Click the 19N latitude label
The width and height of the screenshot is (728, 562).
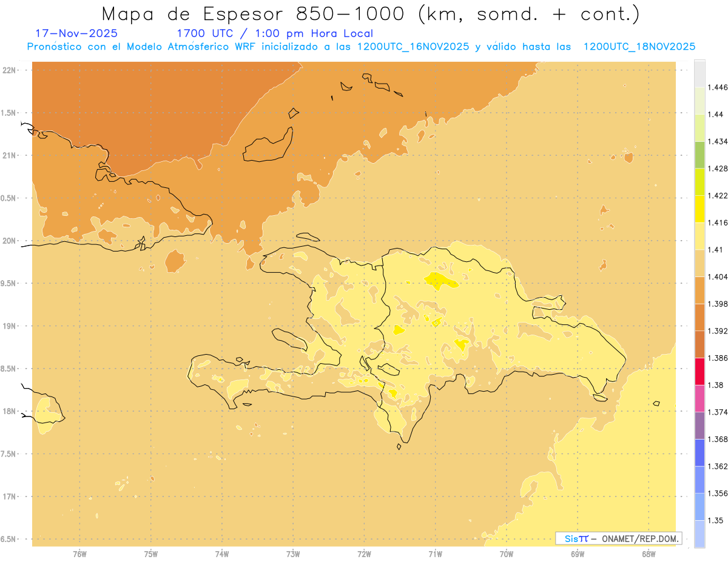[x=10, y=326]
